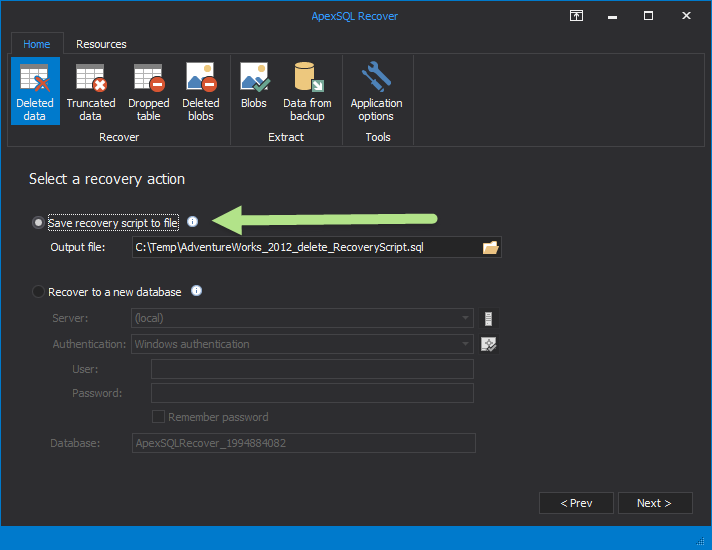Click the authentication test connection icon
The width and height of the screenshot is (712, 550).
pyautogui.click(x=489, y=344)
